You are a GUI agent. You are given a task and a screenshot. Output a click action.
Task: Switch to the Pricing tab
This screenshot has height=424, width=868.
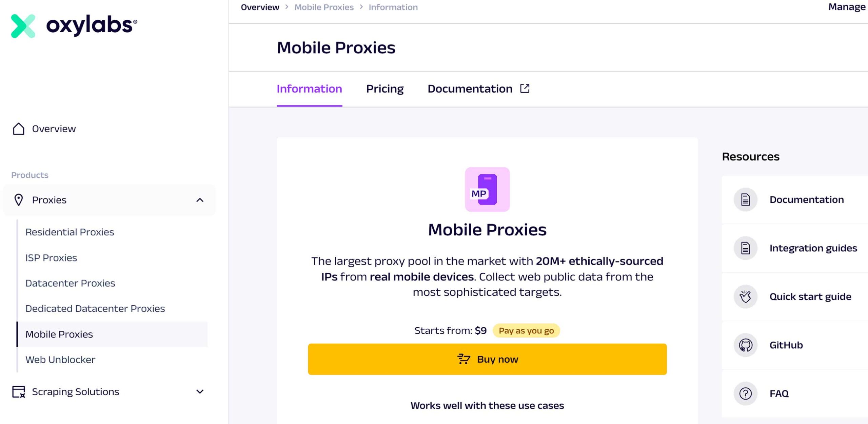384,89
